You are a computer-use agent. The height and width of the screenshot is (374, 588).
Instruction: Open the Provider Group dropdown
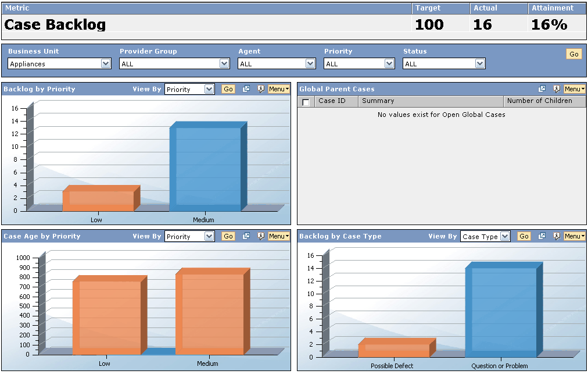pos(223,63)
